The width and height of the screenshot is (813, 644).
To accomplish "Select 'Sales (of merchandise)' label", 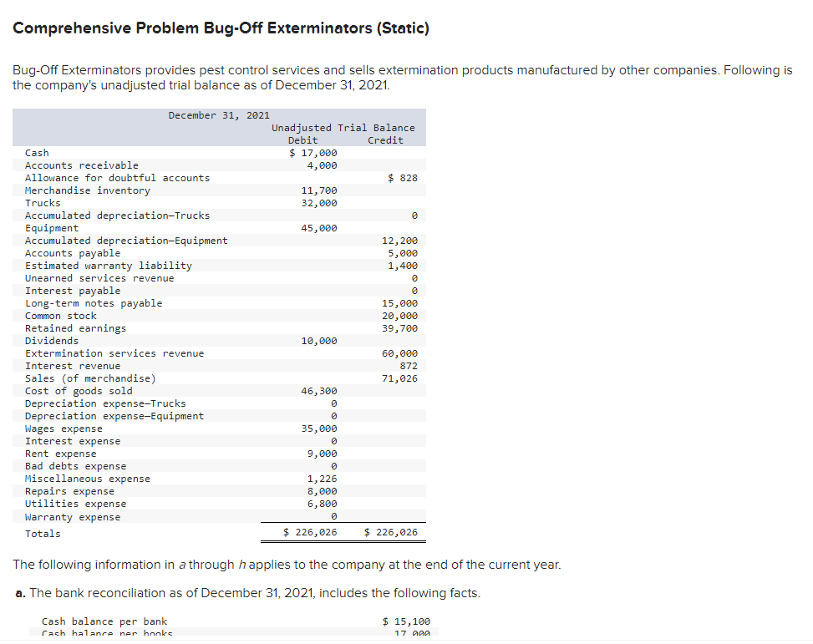I will [90, 378].
